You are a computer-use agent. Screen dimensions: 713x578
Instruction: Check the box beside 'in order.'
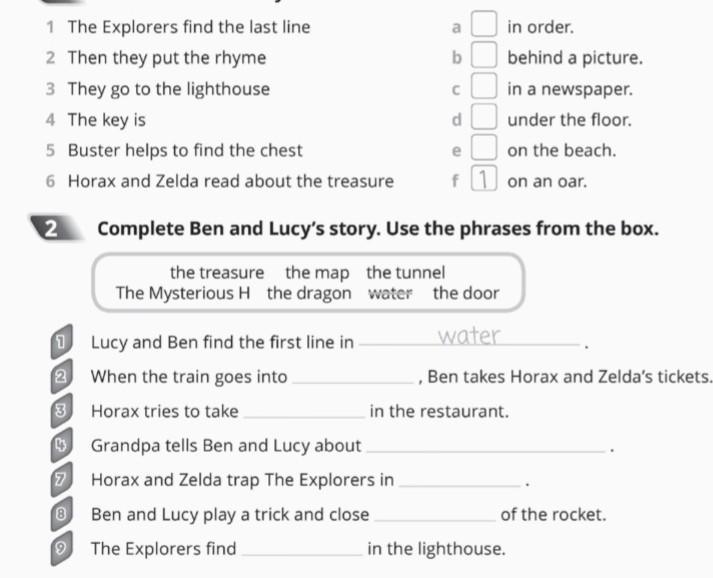pos(483,24)
